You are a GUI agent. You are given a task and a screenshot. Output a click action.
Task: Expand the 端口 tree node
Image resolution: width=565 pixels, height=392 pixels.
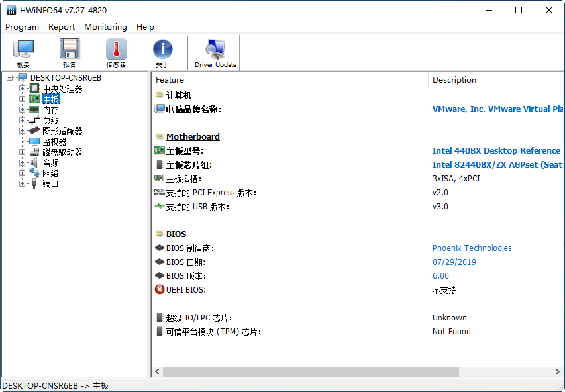pyautogui.click(x=22, y=184)
